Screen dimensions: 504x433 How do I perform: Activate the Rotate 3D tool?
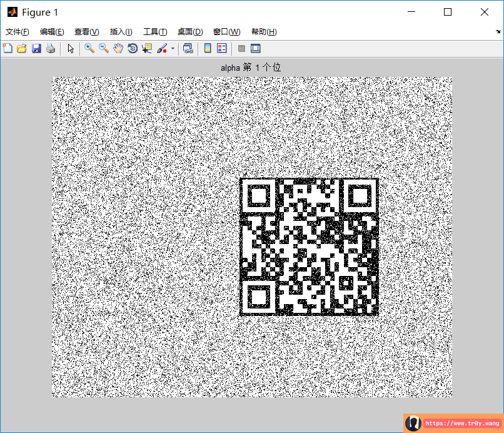click(x=133, y=48)
